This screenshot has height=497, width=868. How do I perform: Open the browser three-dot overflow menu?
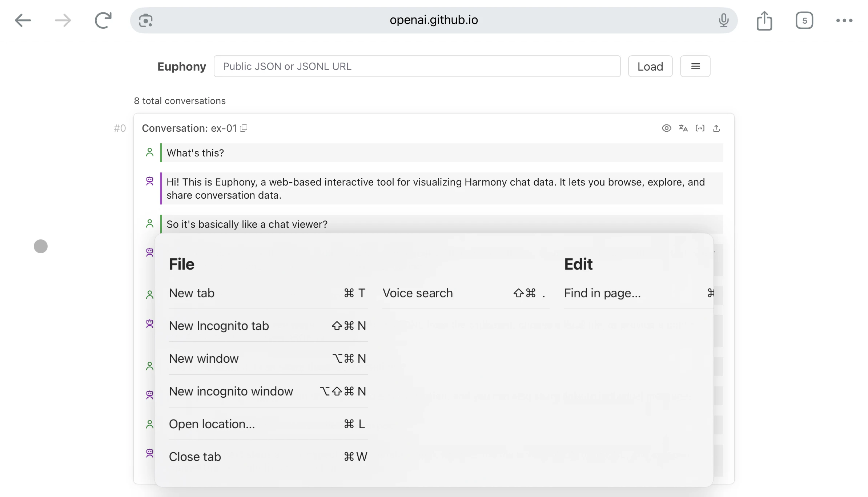844,21
